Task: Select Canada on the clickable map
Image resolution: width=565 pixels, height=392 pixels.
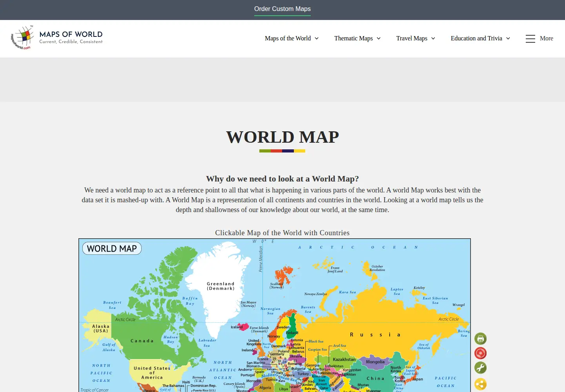Action: [142, 341]
